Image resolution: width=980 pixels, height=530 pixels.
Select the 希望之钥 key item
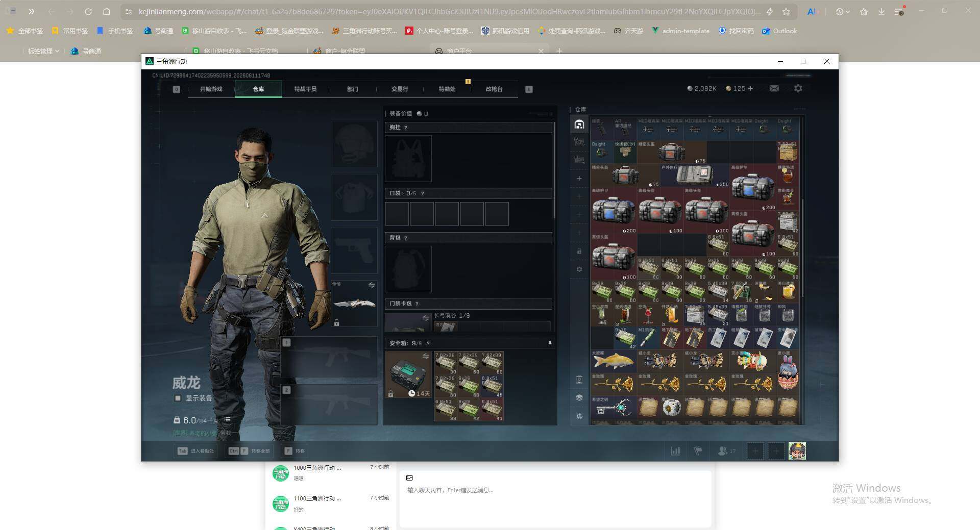[x=614, y=408]
